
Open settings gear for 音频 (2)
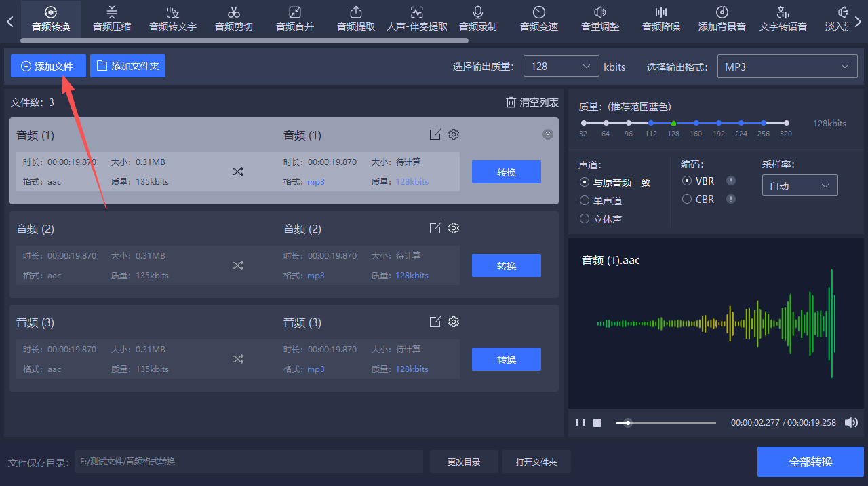(454, 228)
